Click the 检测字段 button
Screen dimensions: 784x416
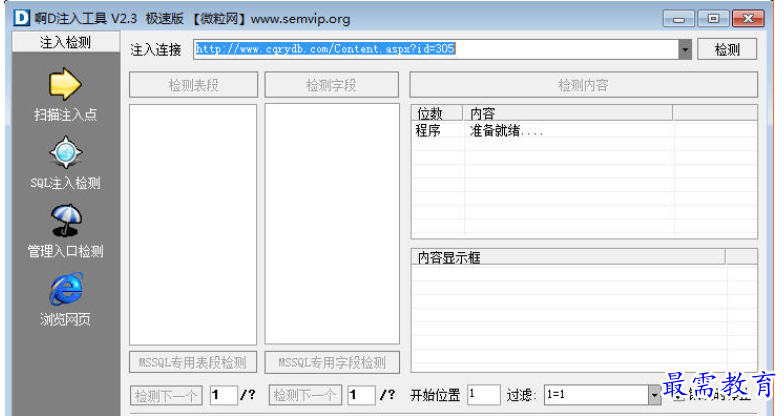(x=332, y=85)
